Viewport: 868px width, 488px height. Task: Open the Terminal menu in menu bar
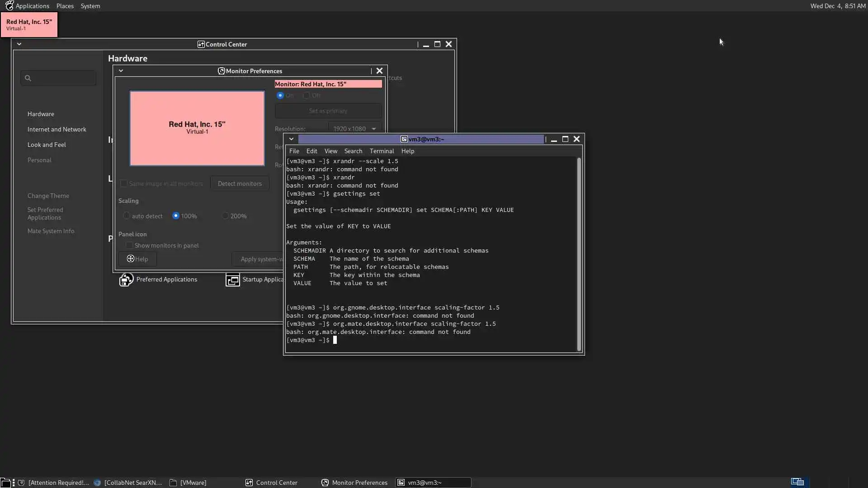point(382,151)
